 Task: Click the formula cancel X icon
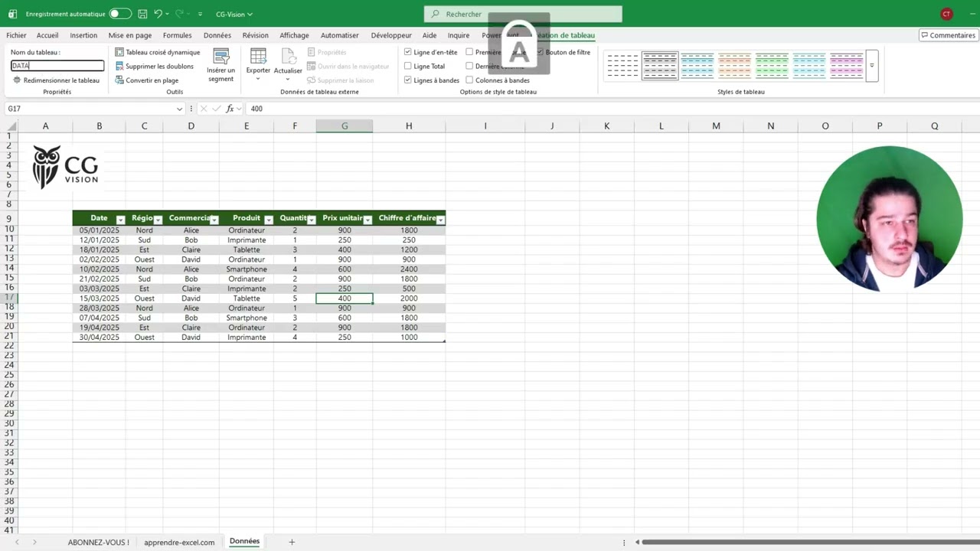pyautogui.click(x=204, y=109)
